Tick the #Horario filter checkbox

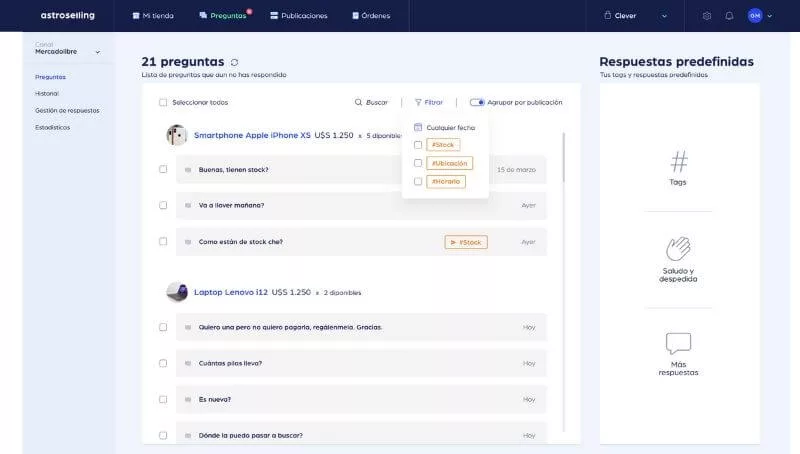tap(418, 181)
